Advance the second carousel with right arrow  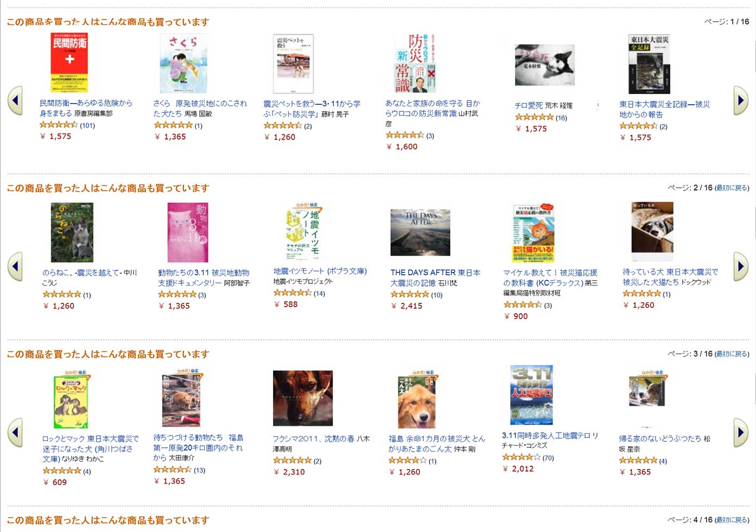(741, 267)
